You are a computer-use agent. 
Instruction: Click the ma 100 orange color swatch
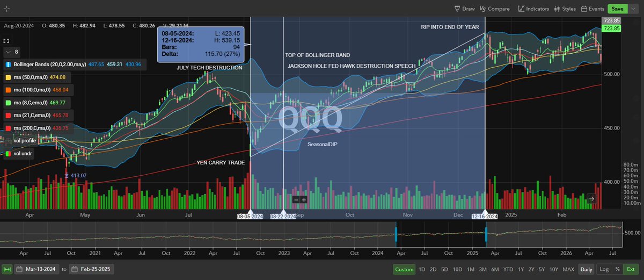tap(8, 90)
